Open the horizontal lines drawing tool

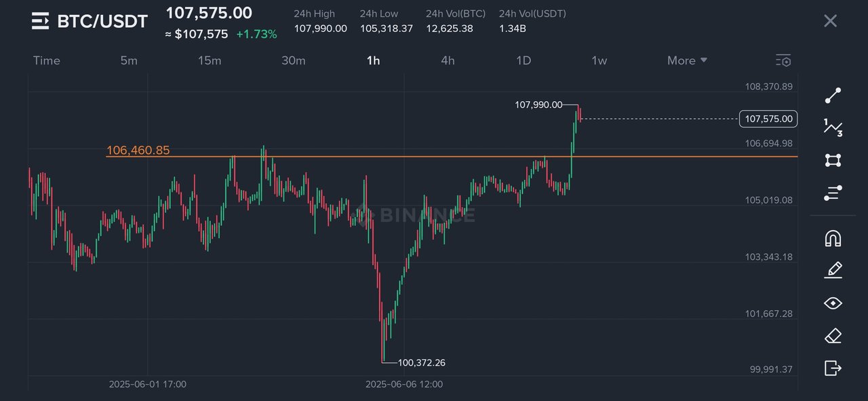click(x=833, y=193)
